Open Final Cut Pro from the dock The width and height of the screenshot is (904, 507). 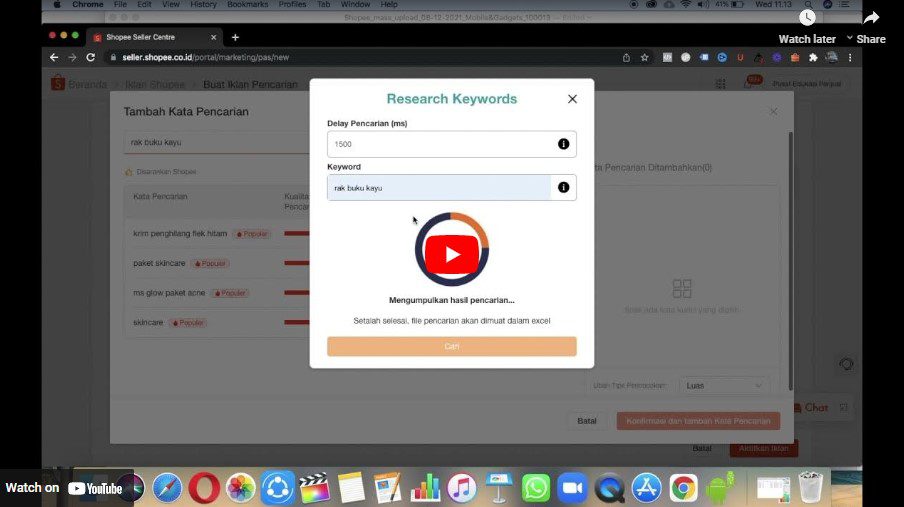tap(314, 488)
